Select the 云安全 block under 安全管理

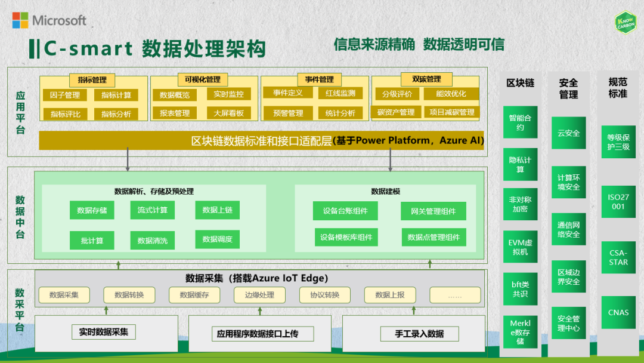pos(569,133)
